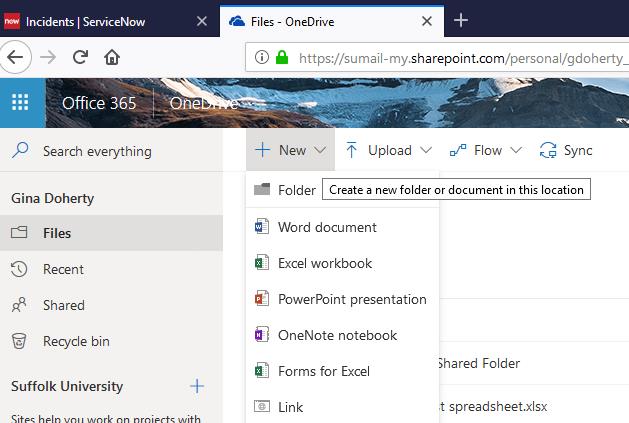Click the OneDrive header link

[204, 103]
